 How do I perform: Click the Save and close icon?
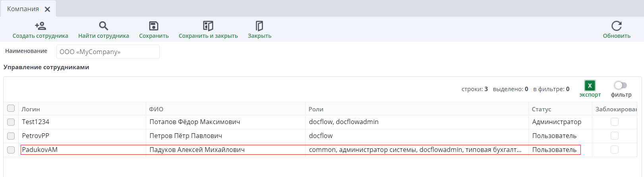click(x=208, y=26)
